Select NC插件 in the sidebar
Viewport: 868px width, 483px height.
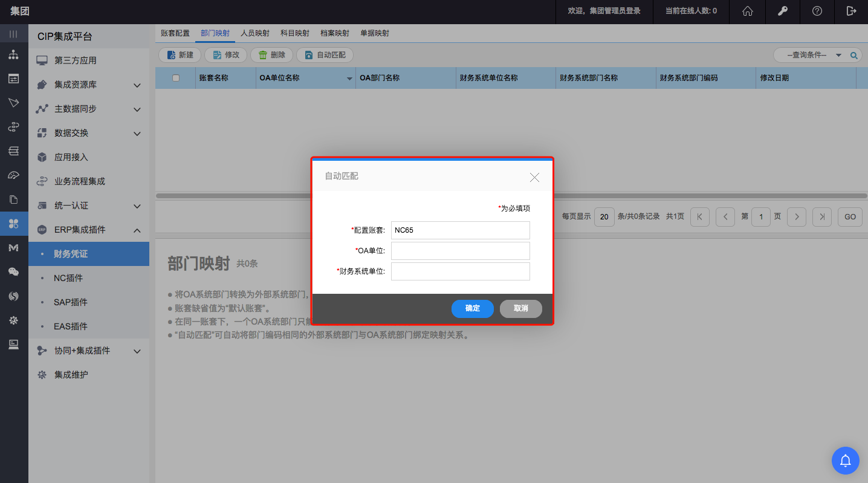pyautogui.click(x=68, y=278)
